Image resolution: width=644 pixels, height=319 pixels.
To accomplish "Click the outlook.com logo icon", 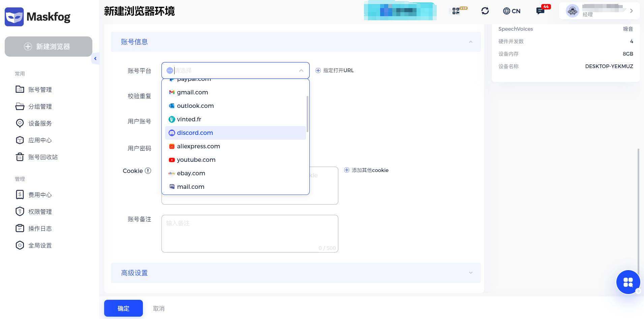I will 172,106.
